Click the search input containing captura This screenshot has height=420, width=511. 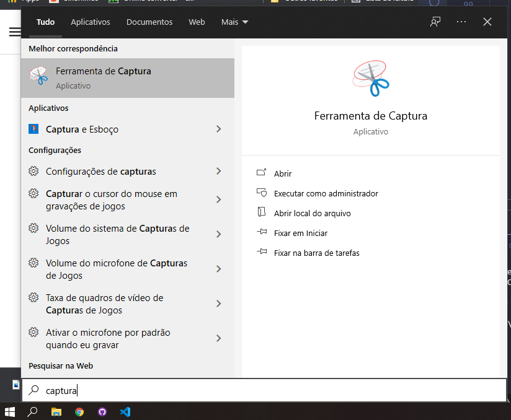[264, 390]
